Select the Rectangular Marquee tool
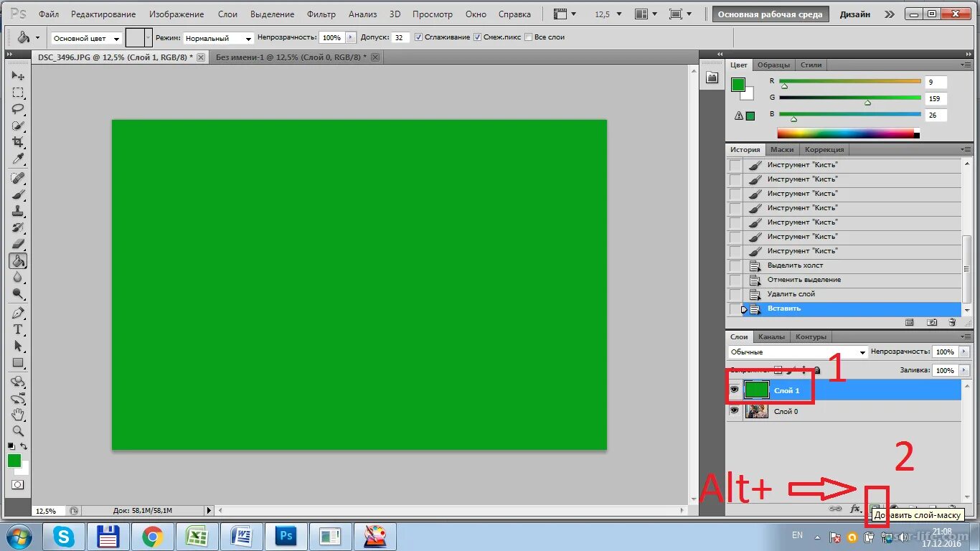Image resolution: width=980 pixels, height=551 pixels. click(x=18, y=93)
